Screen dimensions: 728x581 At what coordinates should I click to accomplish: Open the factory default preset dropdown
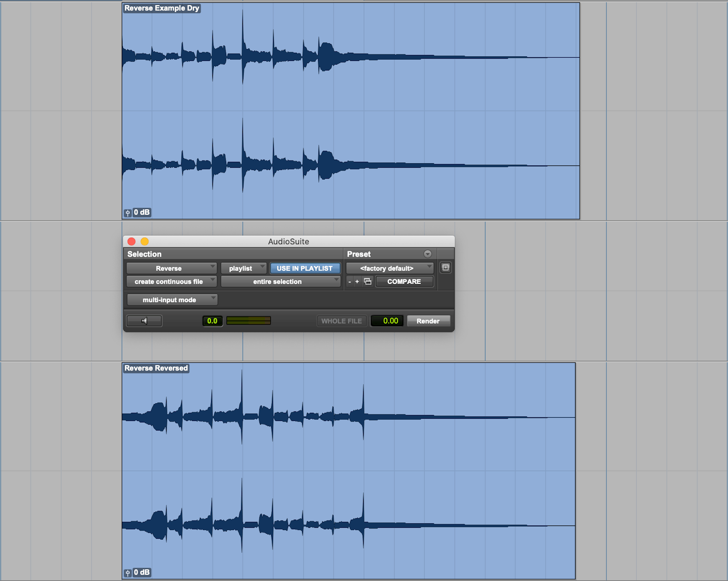tap(390, 269)
